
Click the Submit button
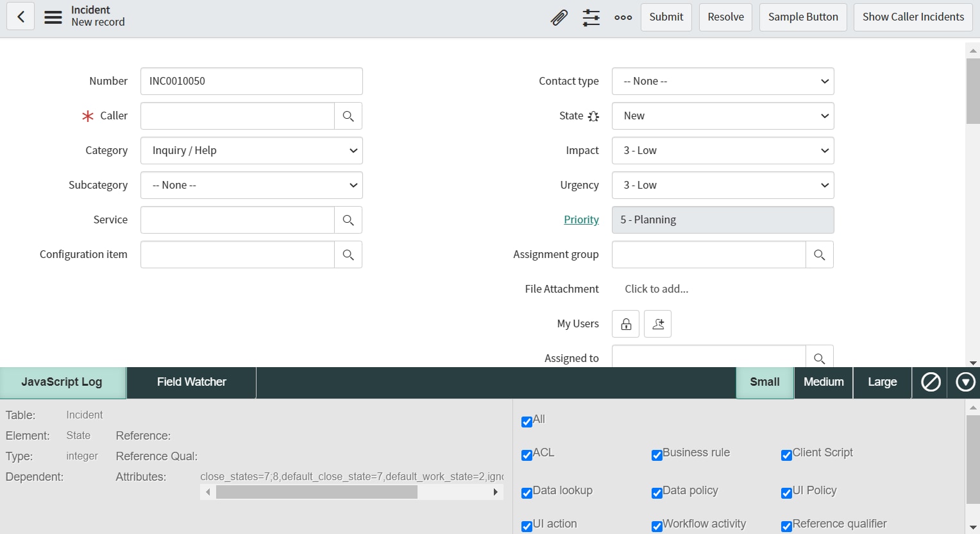click(666, 17)
